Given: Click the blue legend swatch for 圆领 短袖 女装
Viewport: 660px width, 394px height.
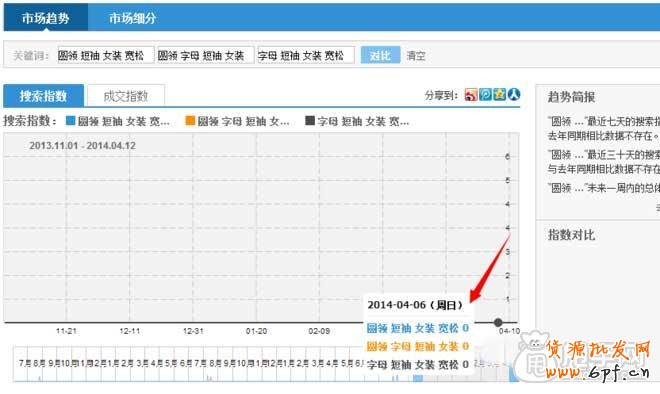Looking at the screenshot, I should coord(71,121).
